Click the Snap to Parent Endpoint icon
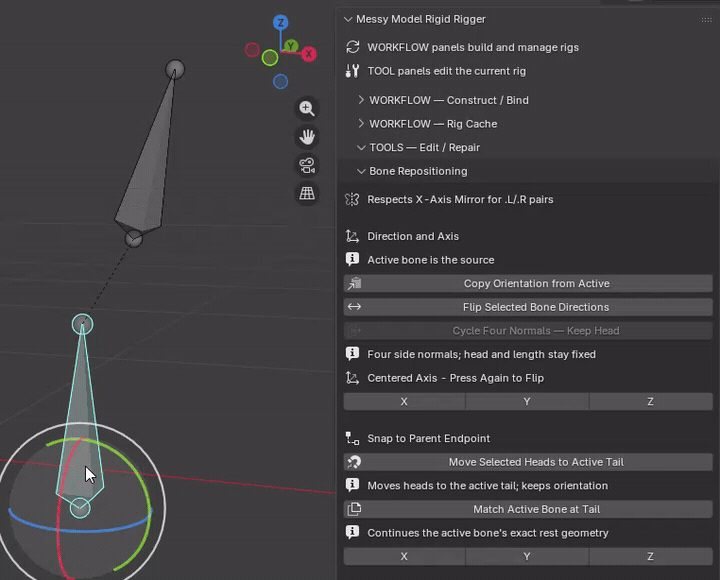Image resolution: width=720 pixels, height=580 pixels. [352, 438]
